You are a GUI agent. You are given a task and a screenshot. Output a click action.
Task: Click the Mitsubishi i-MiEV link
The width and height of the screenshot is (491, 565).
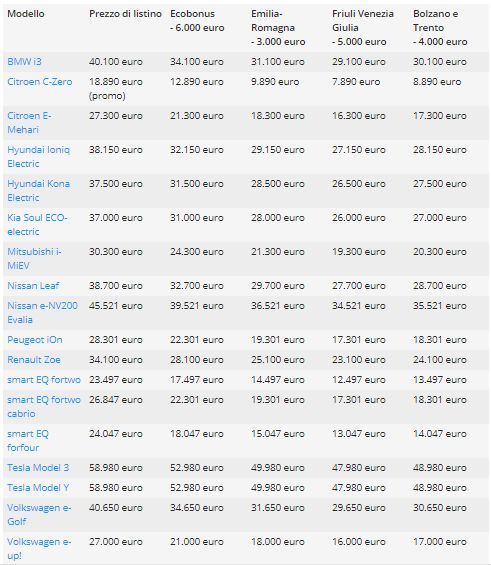[34, 259]
